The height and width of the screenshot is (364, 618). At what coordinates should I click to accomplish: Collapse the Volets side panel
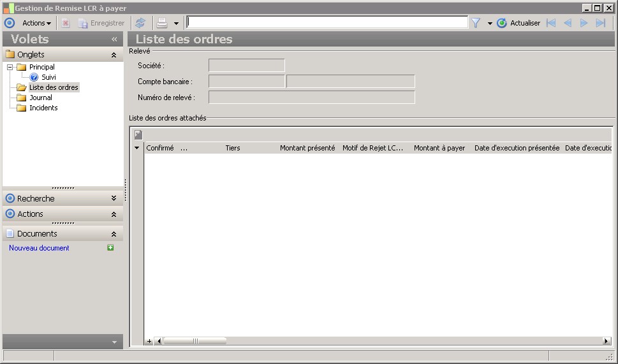114,39
